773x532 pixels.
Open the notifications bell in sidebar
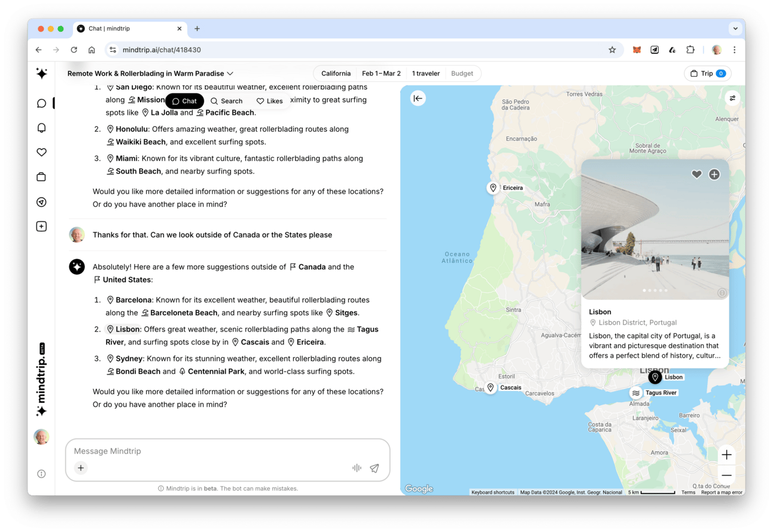point(41,128)
